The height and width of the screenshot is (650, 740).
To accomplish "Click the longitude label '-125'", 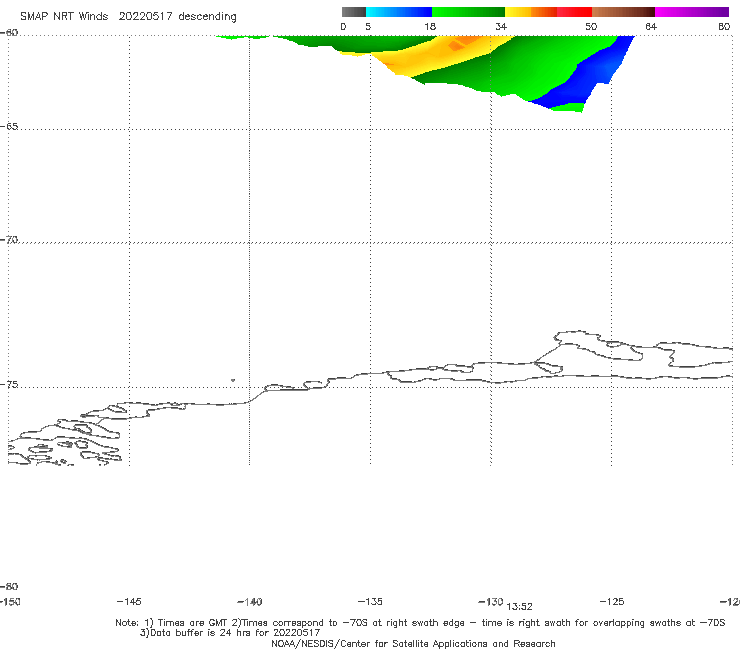I will click(x=612, y=601).
